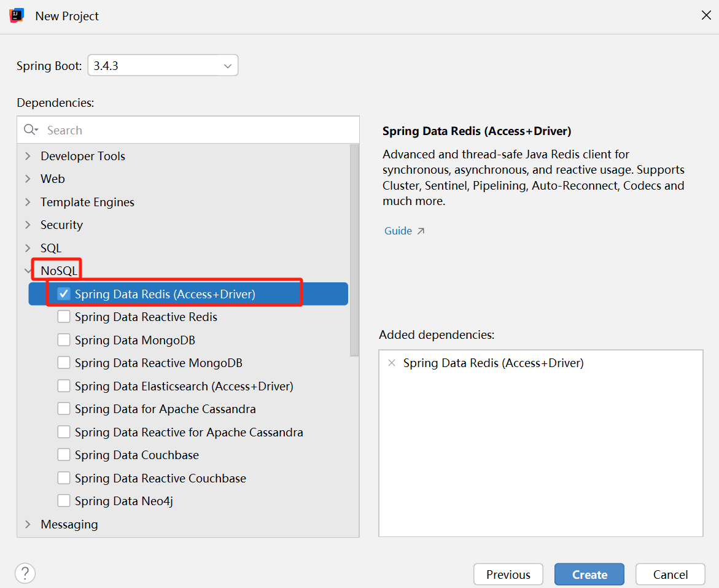Viewport: 719px width, 588px height.
Task: Expand the Developer Tools category
Action: [28, 157]
